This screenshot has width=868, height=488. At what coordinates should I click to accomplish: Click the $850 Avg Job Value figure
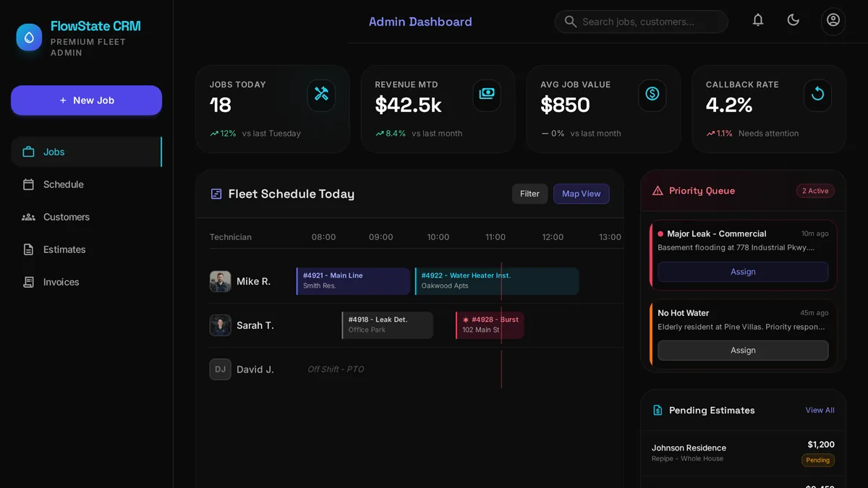tap(566, 105)
